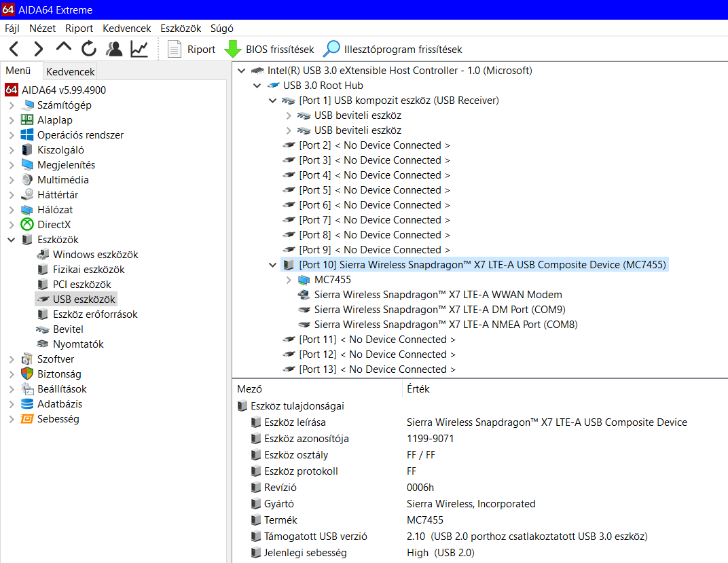
Task: Select the Port 13 No Device Connected row
Action: (x=377, y=369)
